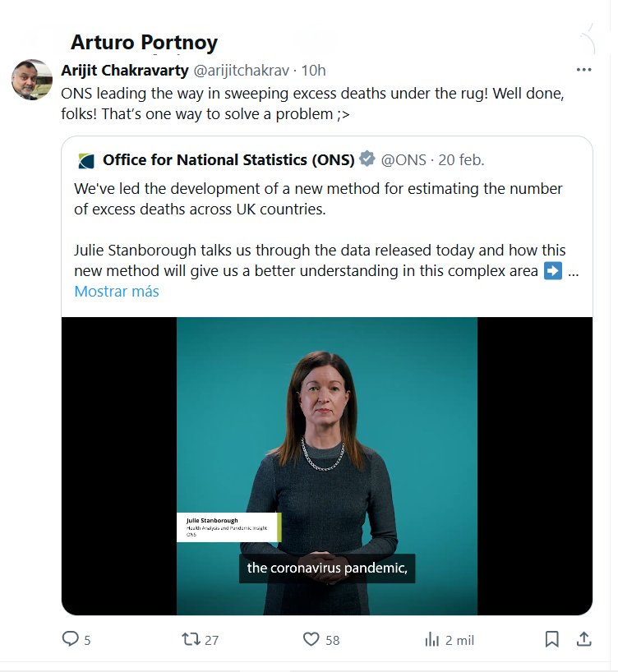Click Arijit Chakravarty's profile avatar
Image resolution: width=618 pixels, height=672 pixels.
point(32,81)
